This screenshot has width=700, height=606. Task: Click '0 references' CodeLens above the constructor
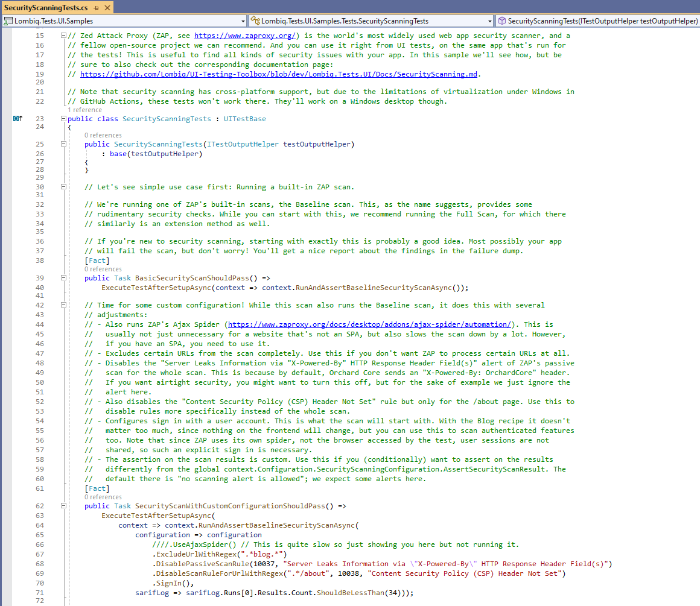coord(103,135)
